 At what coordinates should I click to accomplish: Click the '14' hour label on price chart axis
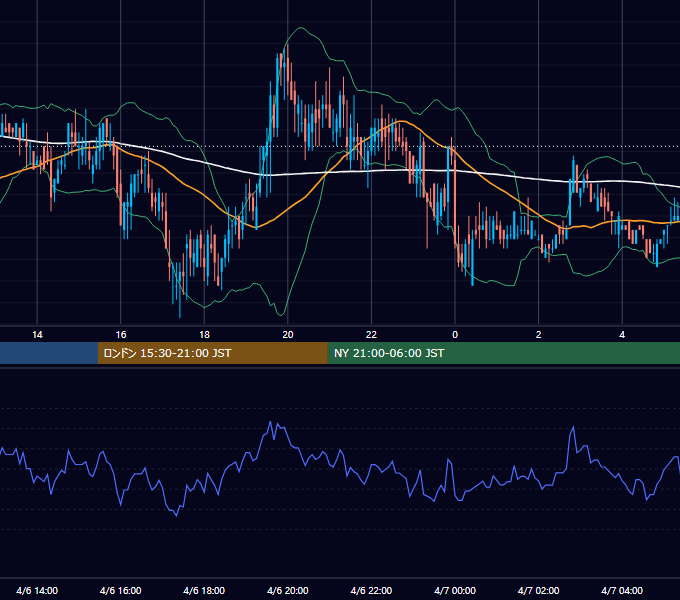pos(37,335)
